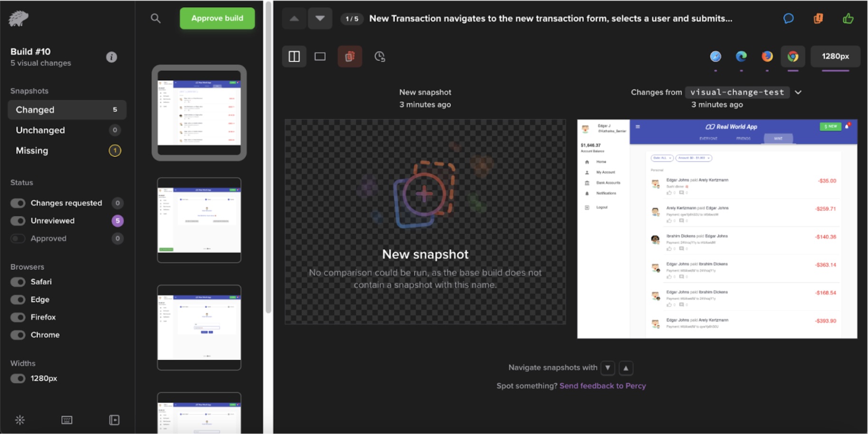Open the comments speech bubble icon

(x=788, y=19)
